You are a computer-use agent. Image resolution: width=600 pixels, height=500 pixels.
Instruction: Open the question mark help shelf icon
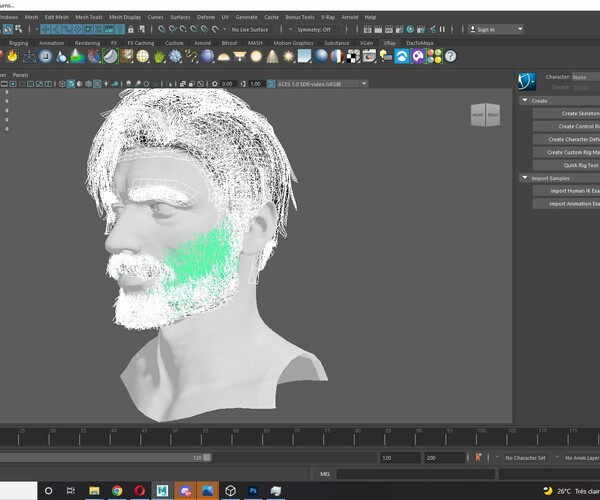point(450,56)
